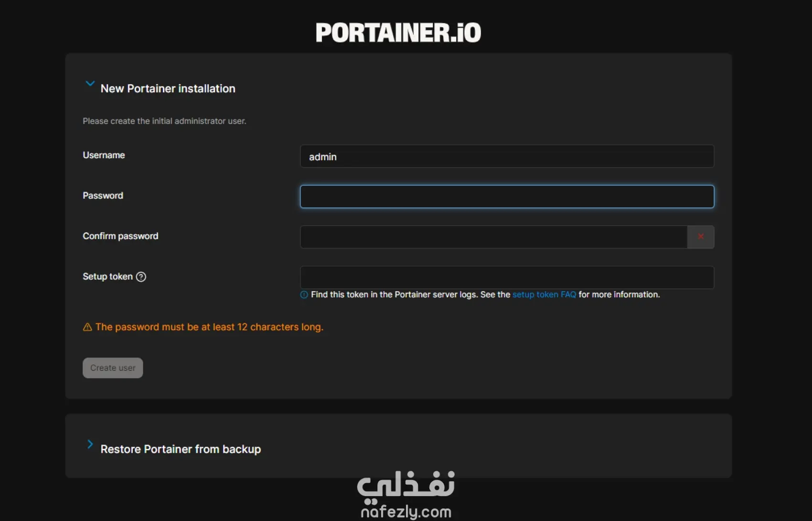Click the Username input field

point(507,156)
